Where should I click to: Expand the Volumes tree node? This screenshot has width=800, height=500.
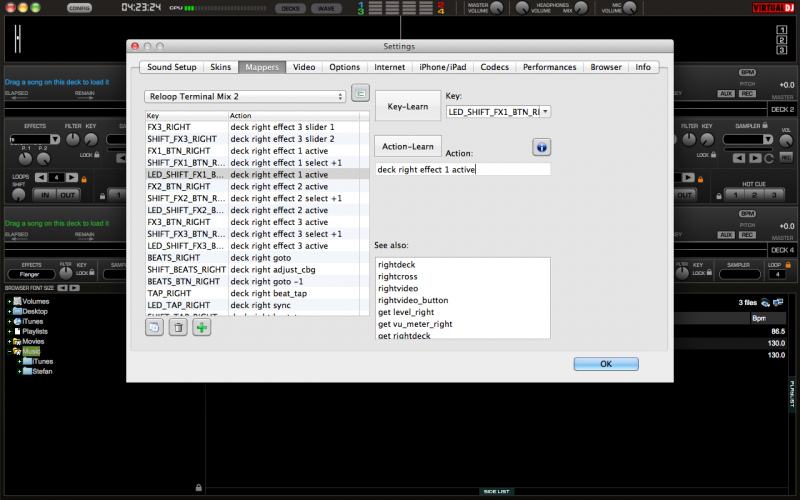pos(8,301)
